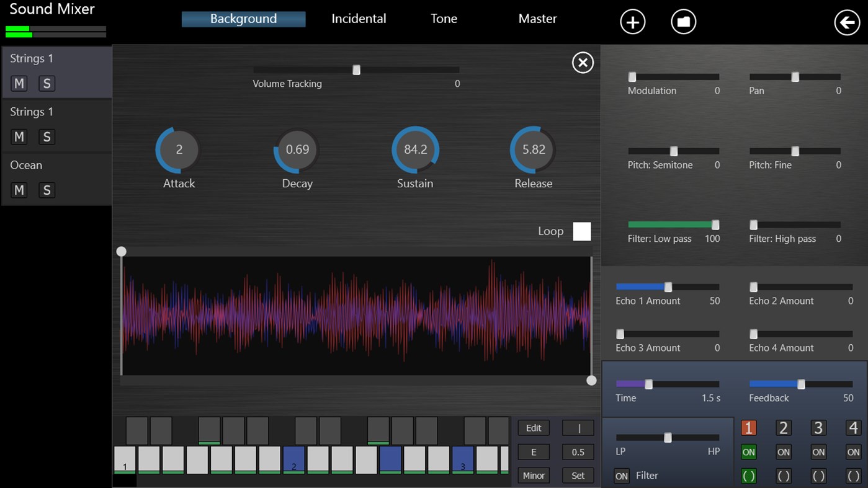Open the add sound plus icon

point(632,21)
